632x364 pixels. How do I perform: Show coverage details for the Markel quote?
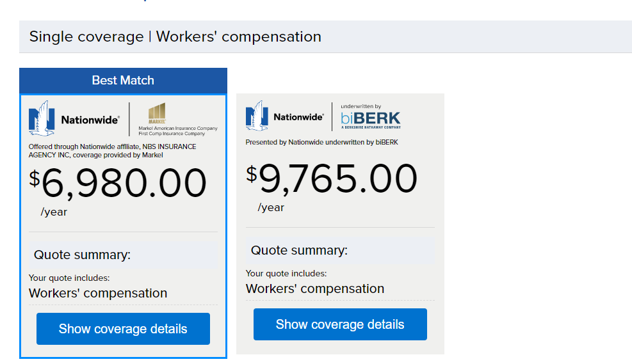[x=123, y=329]
